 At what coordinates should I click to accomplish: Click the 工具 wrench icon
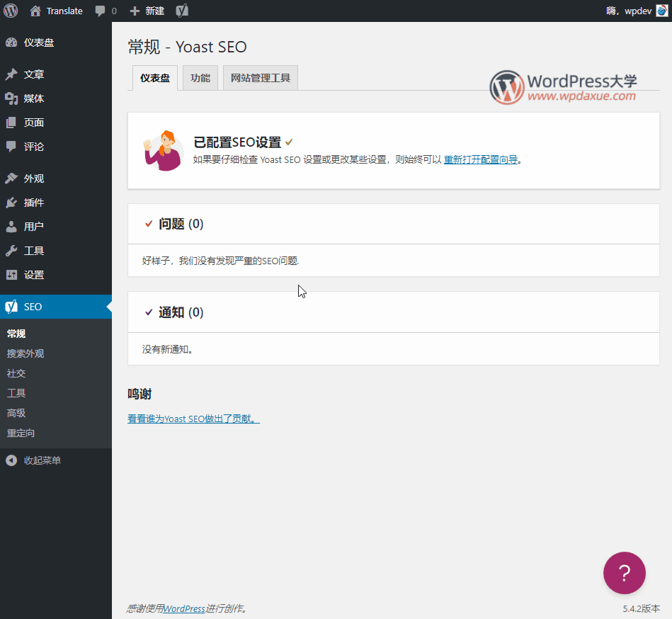(11, 251)
